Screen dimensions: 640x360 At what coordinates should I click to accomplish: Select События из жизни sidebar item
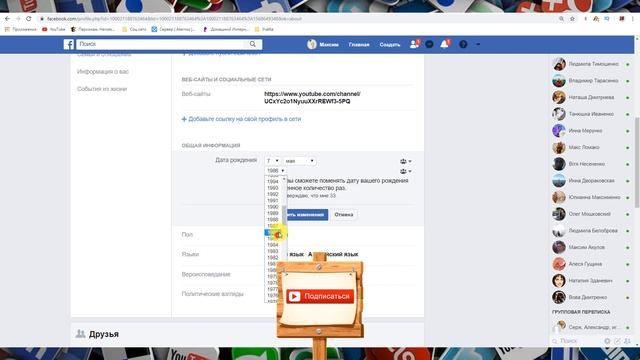pyautogui.click(x=102, y=89)
